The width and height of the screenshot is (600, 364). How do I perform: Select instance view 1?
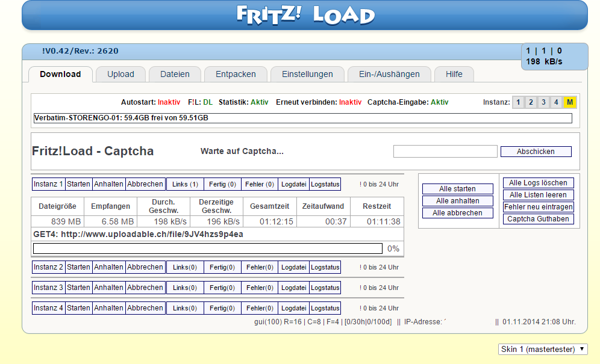click(518, 102)
